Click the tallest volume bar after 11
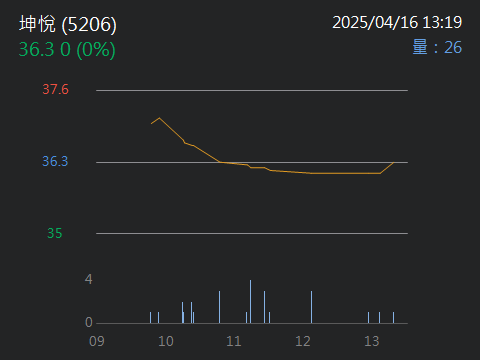 click(250, 302)
